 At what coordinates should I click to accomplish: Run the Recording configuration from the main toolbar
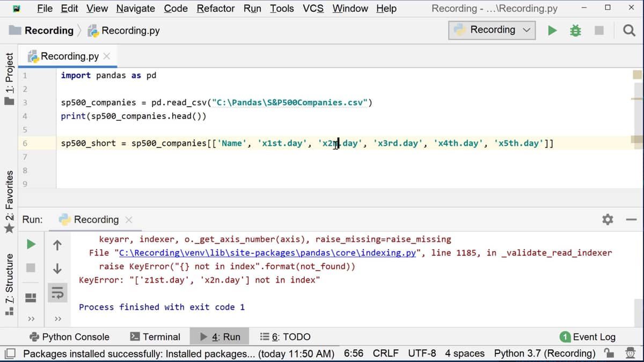click(x=552, y=31)
